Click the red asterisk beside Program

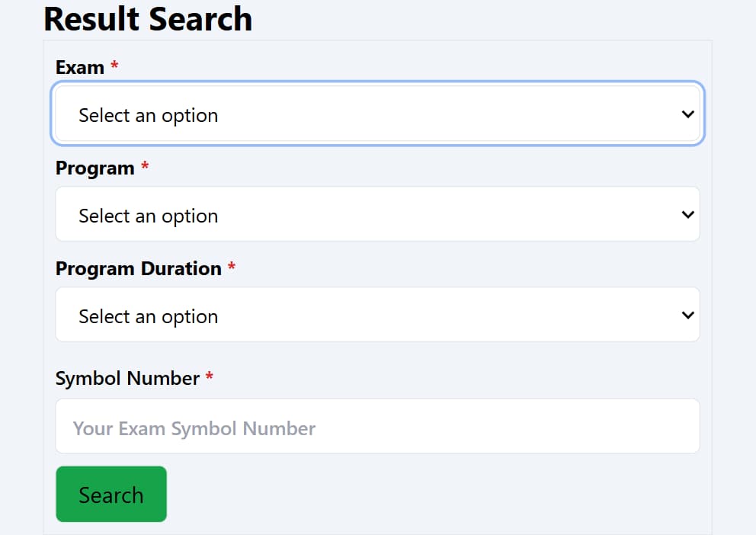tap(145, 168)
